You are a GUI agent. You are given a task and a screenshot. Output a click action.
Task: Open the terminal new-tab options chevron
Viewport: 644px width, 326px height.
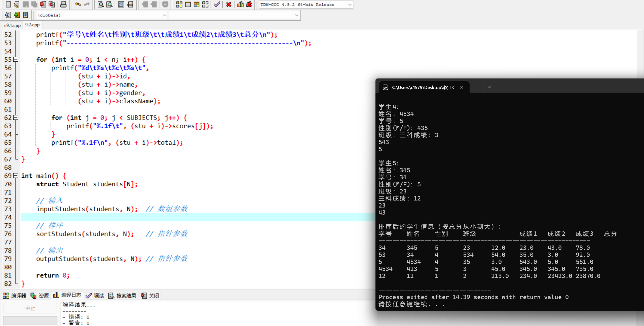(489, 87)
